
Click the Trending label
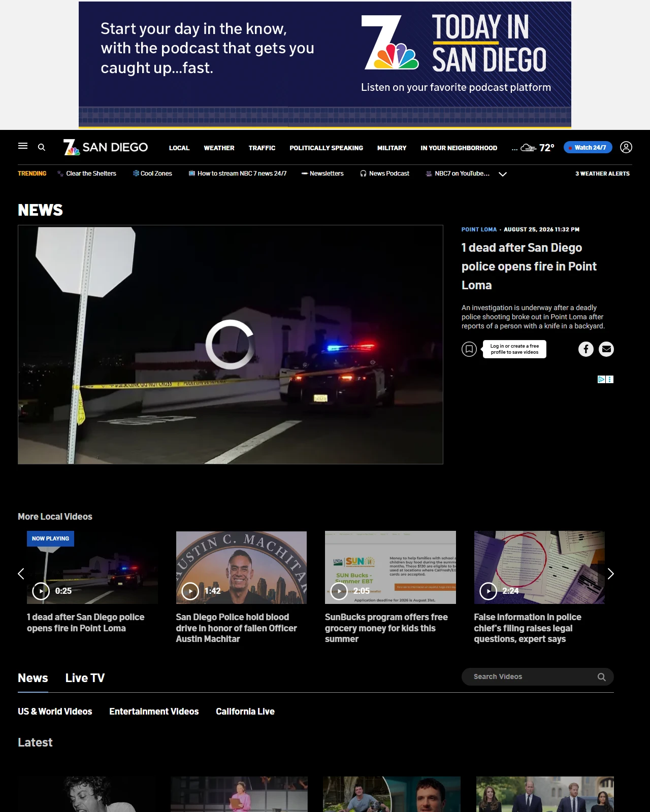pos(32,174)
